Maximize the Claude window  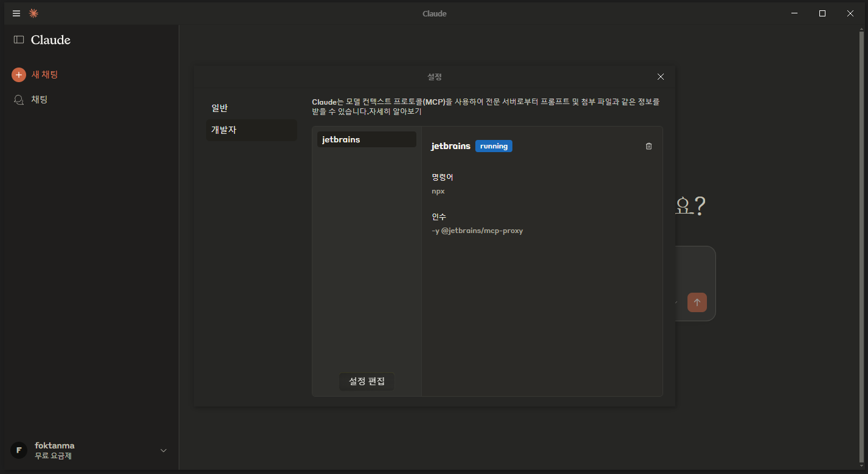tap(822, 13)
